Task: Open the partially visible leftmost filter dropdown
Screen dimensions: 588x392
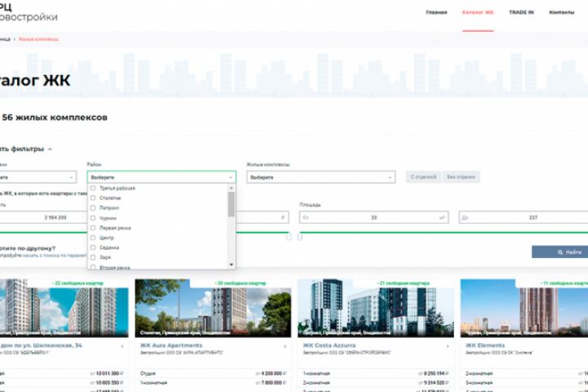Action: point(38,177)
